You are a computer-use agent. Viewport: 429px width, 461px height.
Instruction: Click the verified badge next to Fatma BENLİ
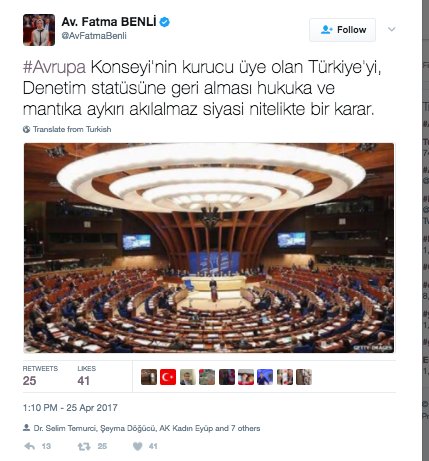(x=164, y=22)
